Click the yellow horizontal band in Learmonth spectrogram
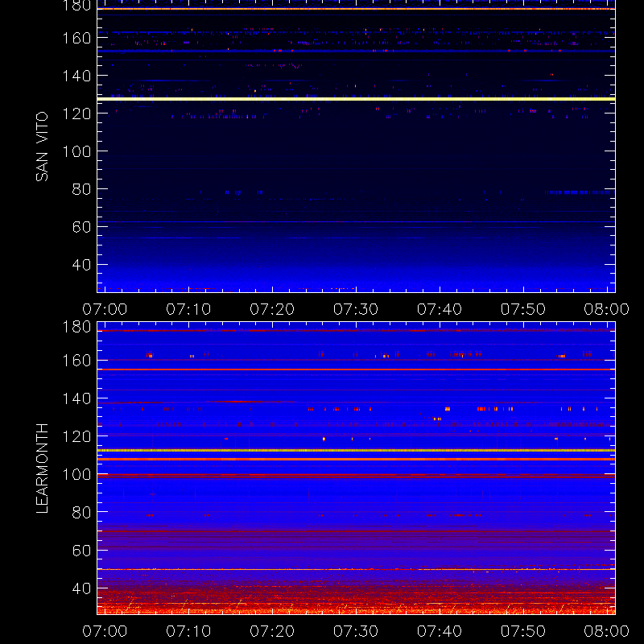Viewport: 644px width, 644px height. pos(356,451)
